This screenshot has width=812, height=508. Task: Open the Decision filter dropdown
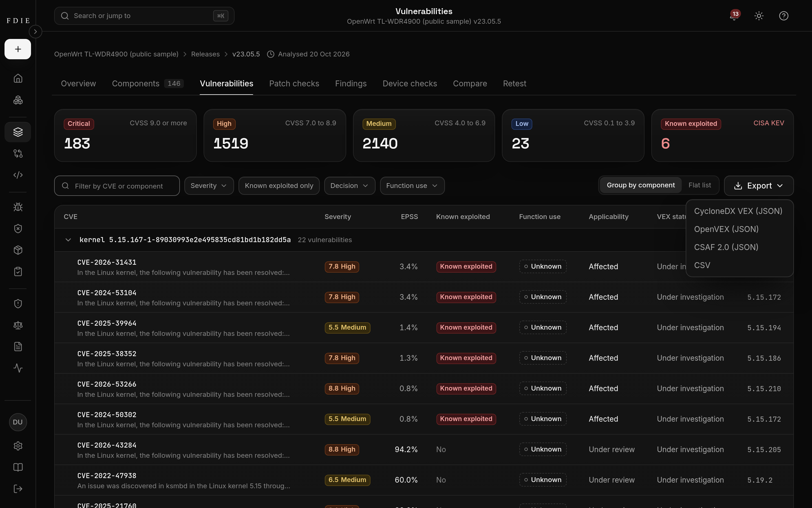click(x=349, y=186)
